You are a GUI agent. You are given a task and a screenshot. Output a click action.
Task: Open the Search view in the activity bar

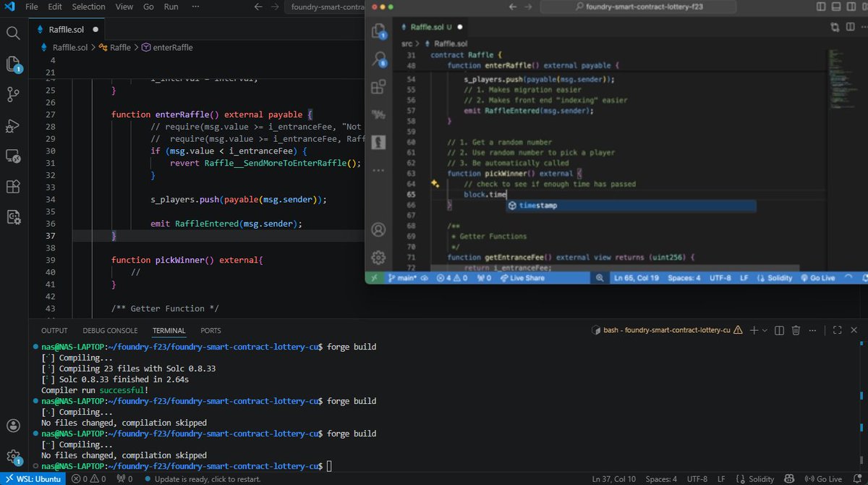coord(12,33)
